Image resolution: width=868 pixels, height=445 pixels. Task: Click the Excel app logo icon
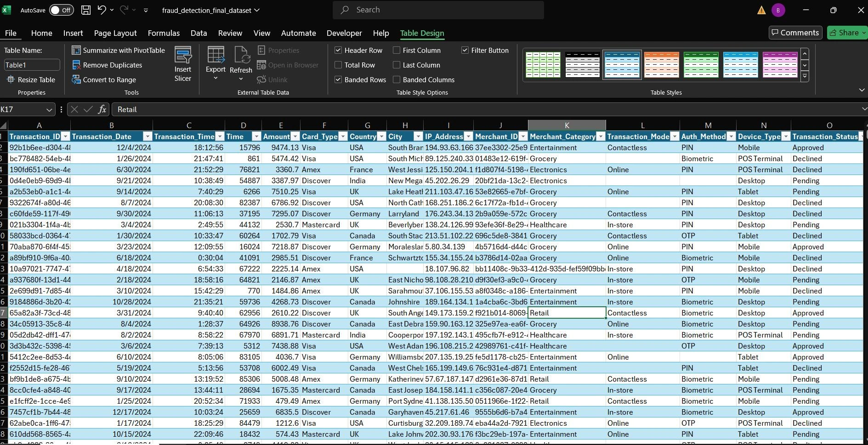[x=7, y=10]
